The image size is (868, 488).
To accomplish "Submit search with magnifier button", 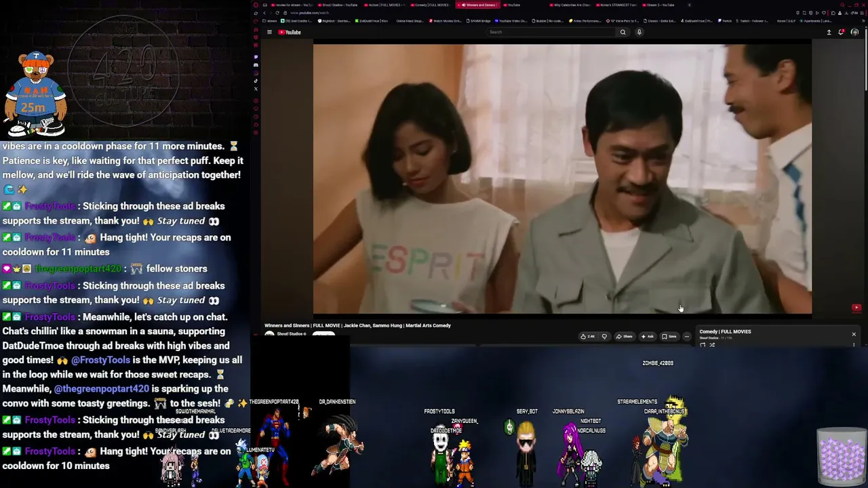I will (623, 32).
